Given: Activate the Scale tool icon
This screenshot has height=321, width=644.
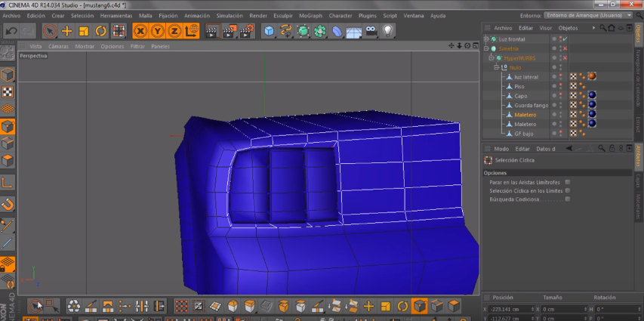Looking at the screenshot, I should point(84,31).
